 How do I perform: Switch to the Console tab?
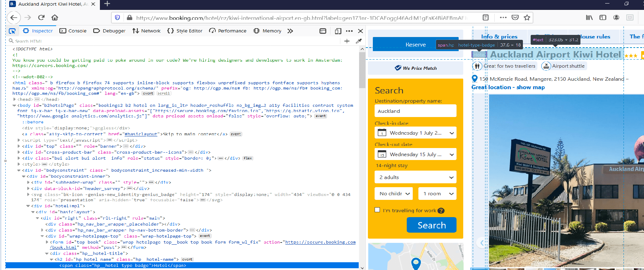(x=73, y=31)
